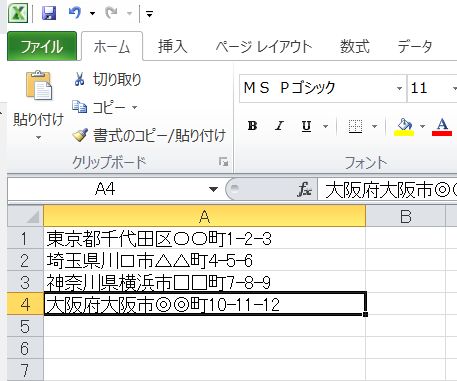
Task: Open the ファイル tab
Action: [x=42, y=46]
